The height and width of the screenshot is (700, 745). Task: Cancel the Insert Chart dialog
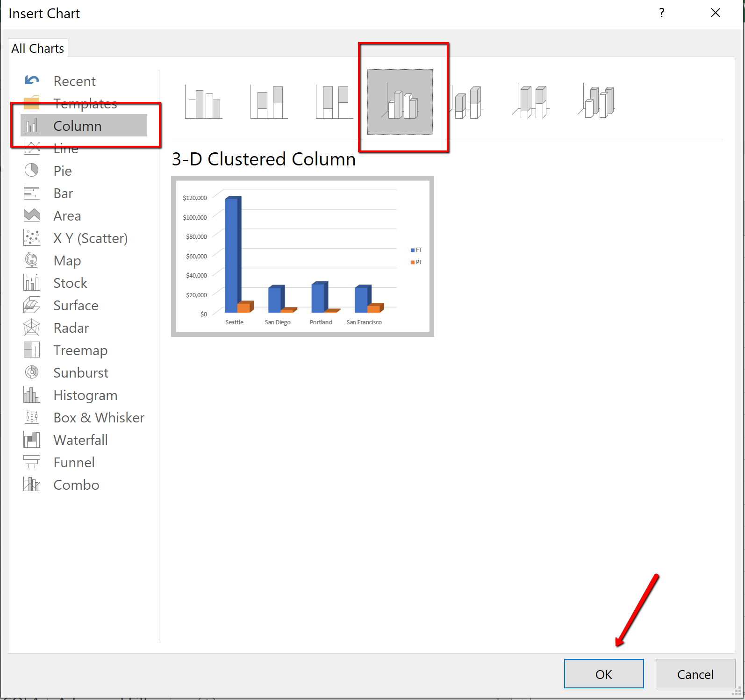[695, 674]
